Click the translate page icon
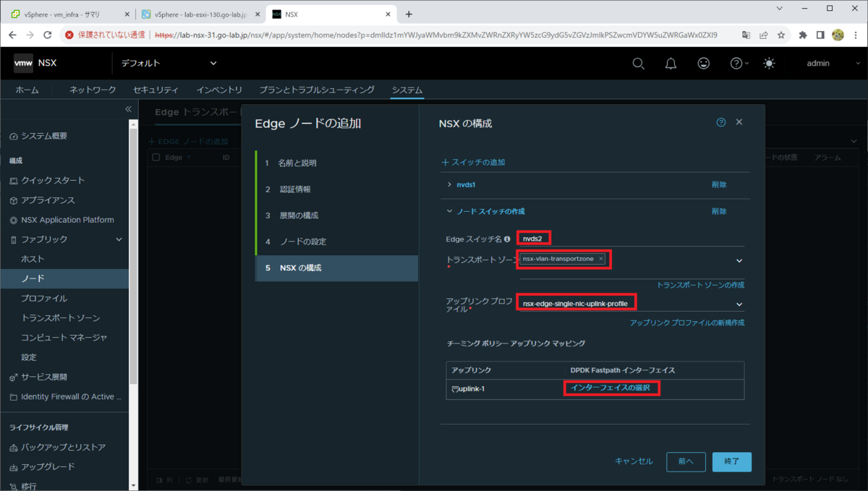 point(746,35)
